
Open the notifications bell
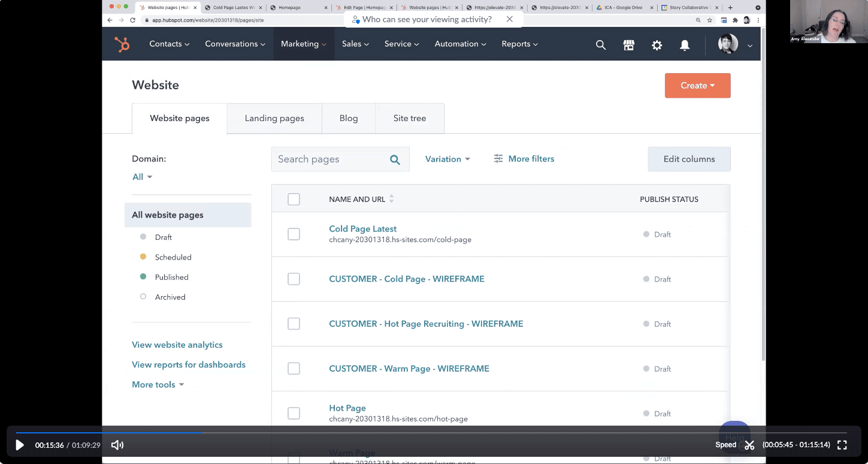[x=685, y=44]
